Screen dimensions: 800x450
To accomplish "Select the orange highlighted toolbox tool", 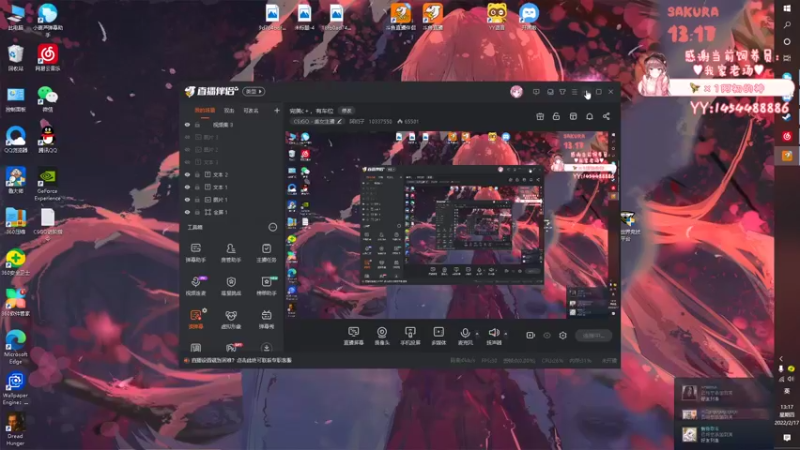I will click(x=196, y=319).
